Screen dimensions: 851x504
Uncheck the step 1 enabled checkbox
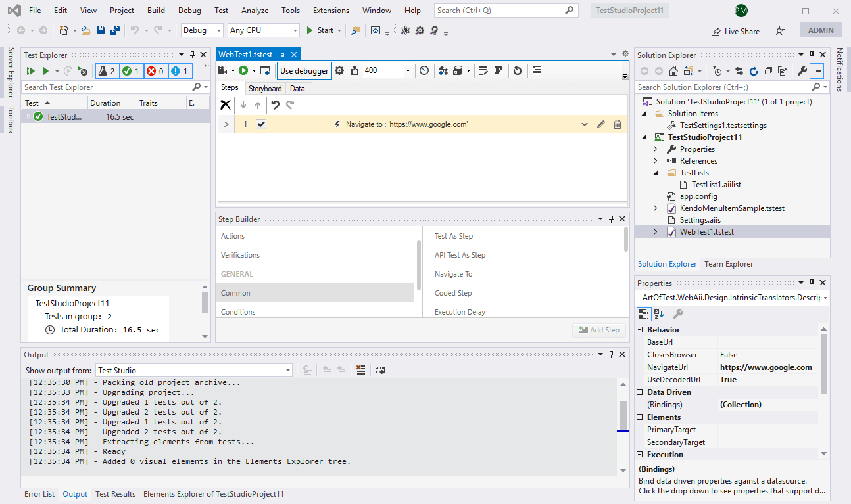(261, 124)
